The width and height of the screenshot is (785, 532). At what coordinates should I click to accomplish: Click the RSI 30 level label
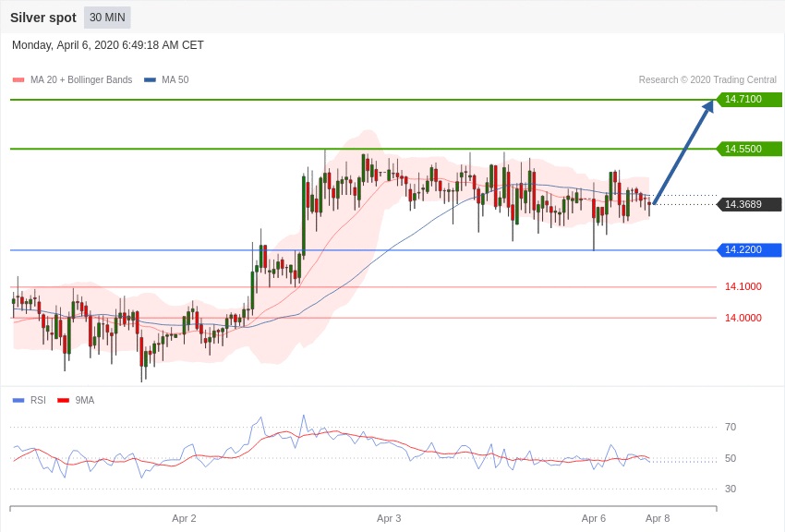coord(731,489)
